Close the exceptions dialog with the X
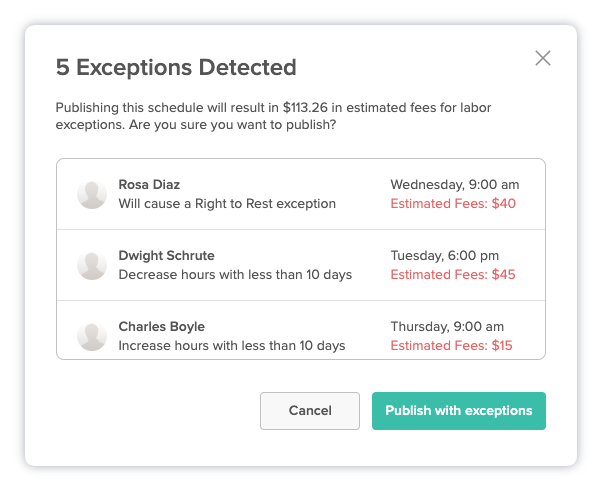Viewport: 602px width, 491px height. [x=543, y=58]
